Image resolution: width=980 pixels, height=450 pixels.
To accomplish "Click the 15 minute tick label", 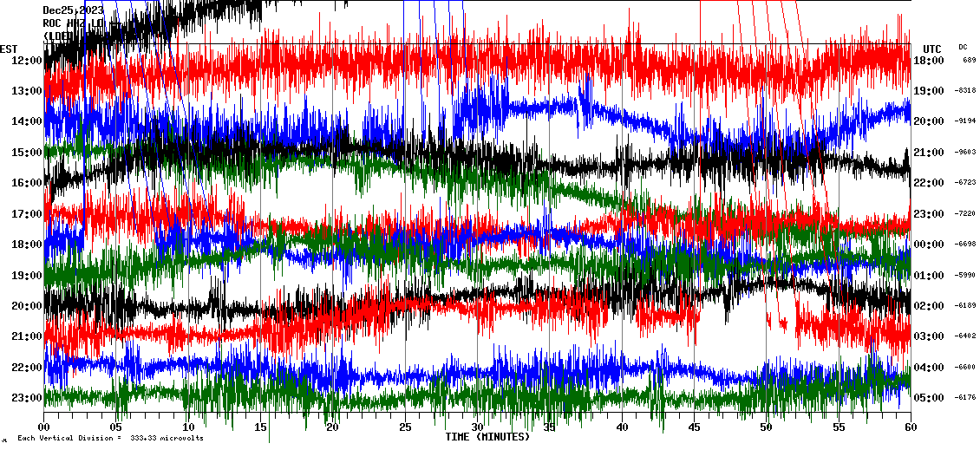I will pyautogui.click(x=261, y=427).
